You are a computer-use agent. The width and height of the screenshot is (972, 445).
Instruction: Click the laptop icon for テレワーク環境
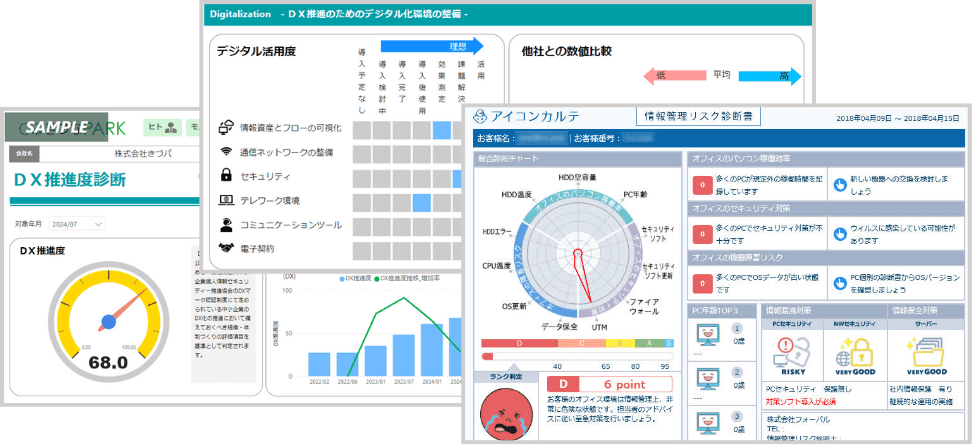[x=226, y=200]
